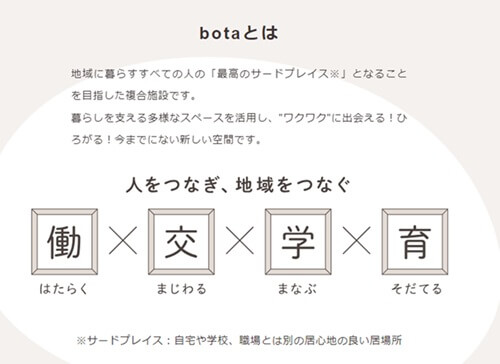Click the 働 framed kanji icon
This screenshot has width=500, height=364.
tap(65, 242)
